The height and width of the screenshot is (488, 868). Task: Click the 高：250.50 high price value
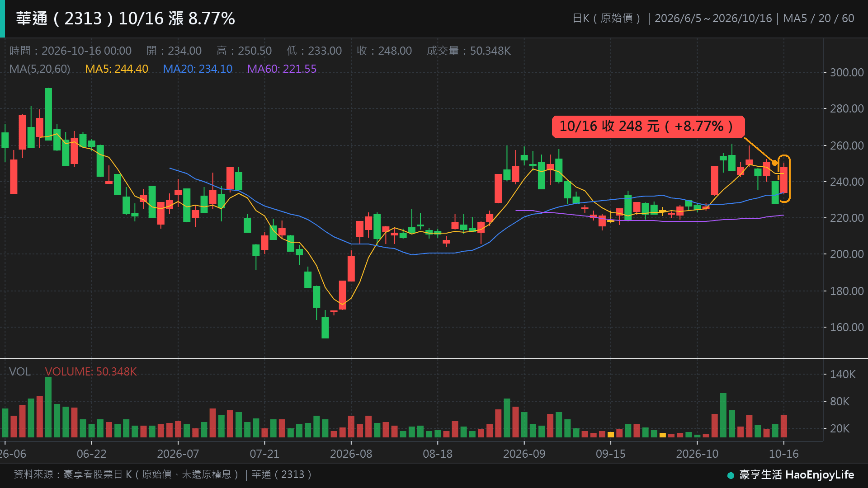[x=244, y=51]
